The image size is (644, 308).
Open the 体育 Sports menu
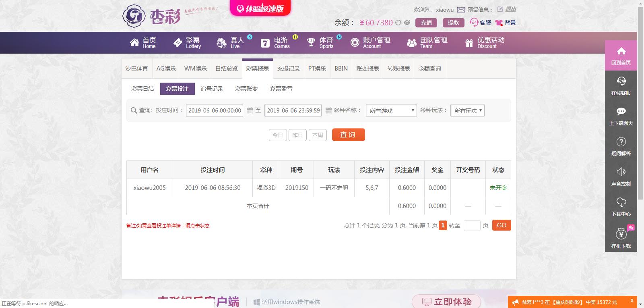(320, 42)
